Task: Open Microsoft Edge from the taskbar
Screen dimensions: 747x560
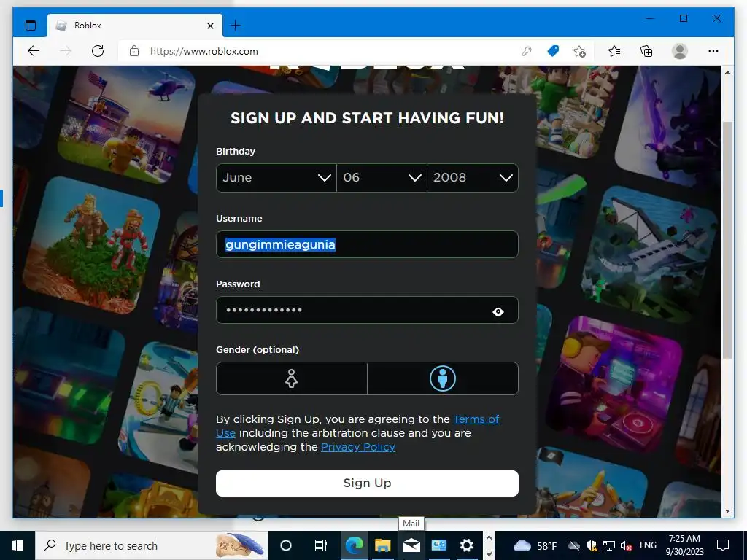Action: point(354,545)
